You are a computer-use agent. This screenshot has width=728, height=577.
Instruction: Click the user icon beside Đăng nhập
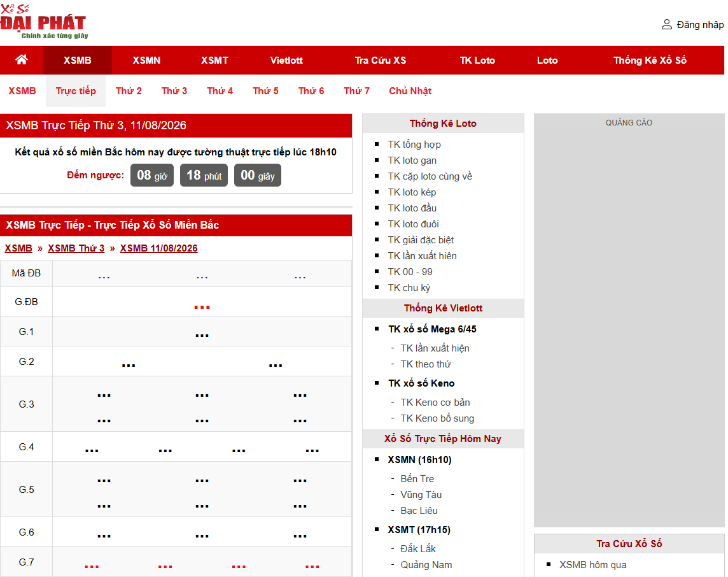point(666,25)
